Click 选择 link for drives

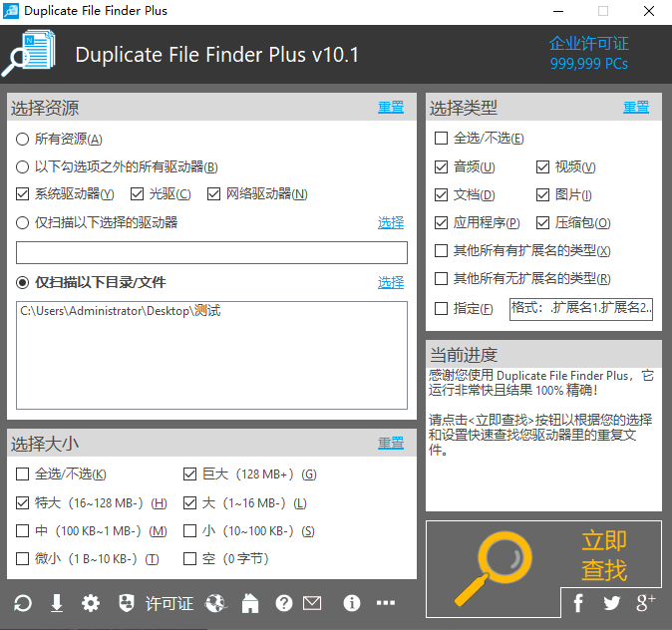tap(391, 223)
